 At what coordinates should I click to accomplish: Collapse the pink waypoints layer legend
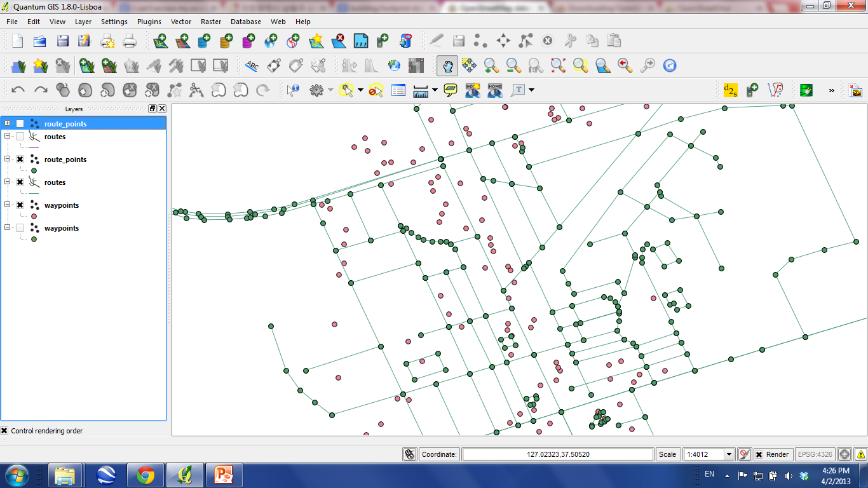click(7, 205)
